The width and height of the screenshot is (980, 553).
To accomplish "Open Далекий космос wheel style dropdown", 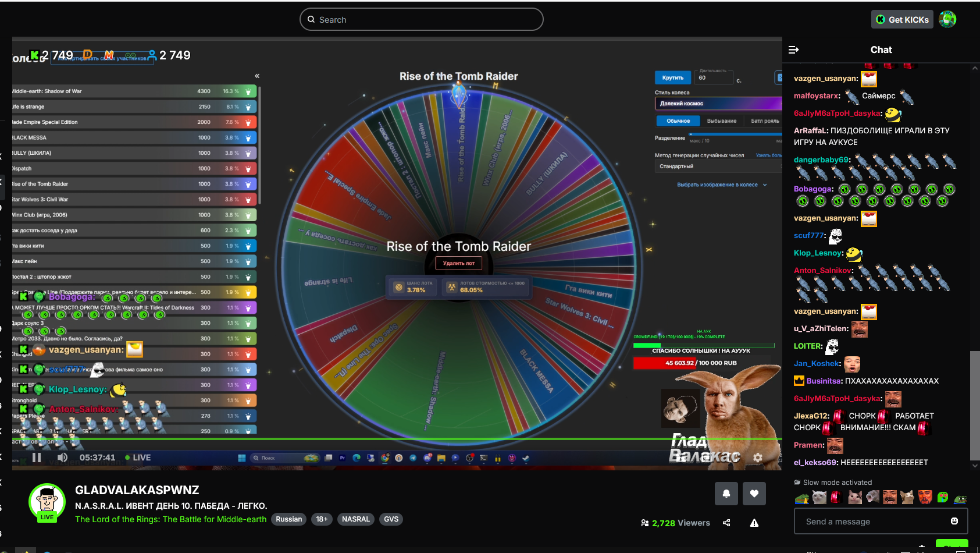I will [x=718, y=104].
